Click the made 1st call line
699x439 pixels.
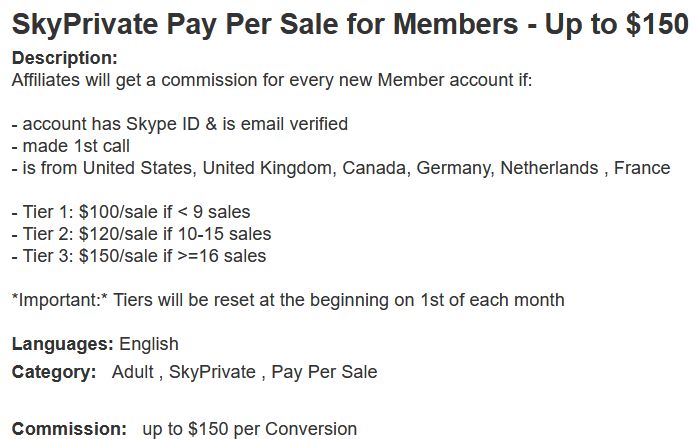click(x=70, y=146)
